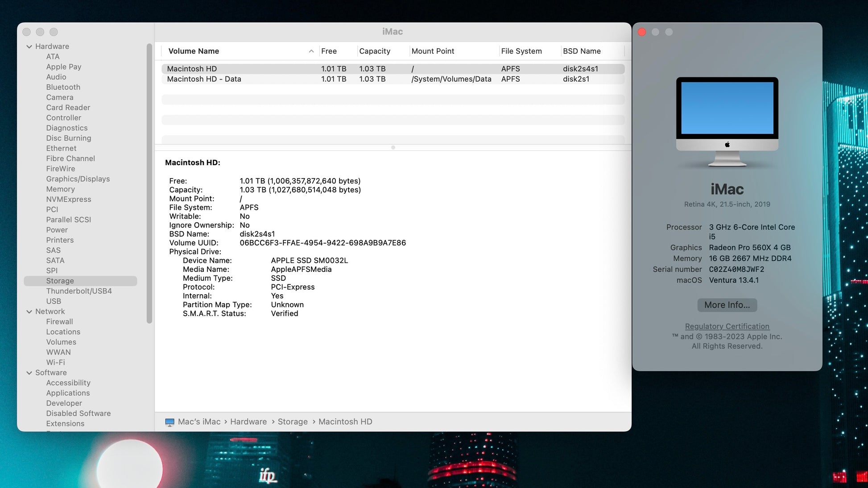Collapse the Hardware section
The width and height of the screenshot is (868, 488).
point(29,46)
